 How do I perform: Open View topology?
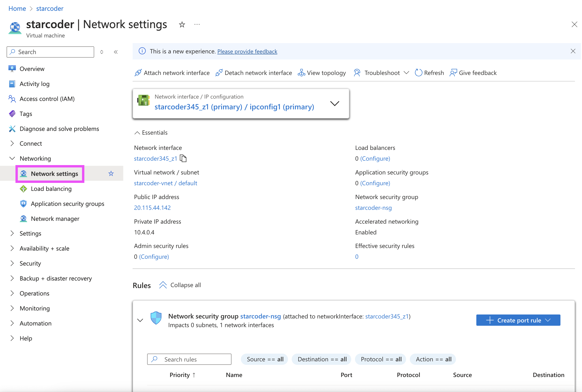pos(322,73)
